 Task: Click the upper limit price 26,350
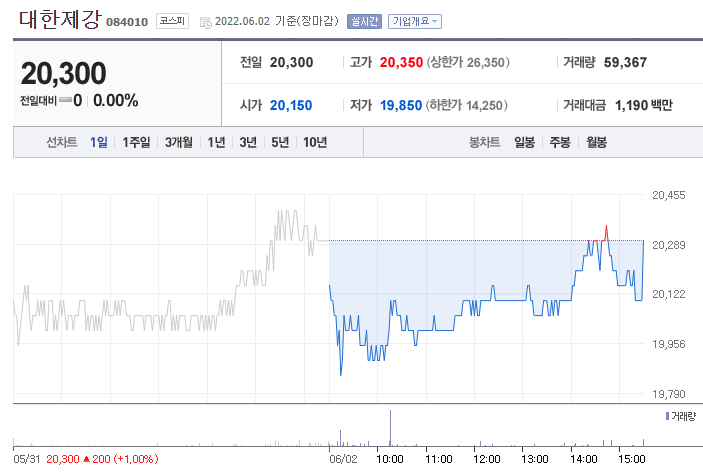[x=486, y=62]
